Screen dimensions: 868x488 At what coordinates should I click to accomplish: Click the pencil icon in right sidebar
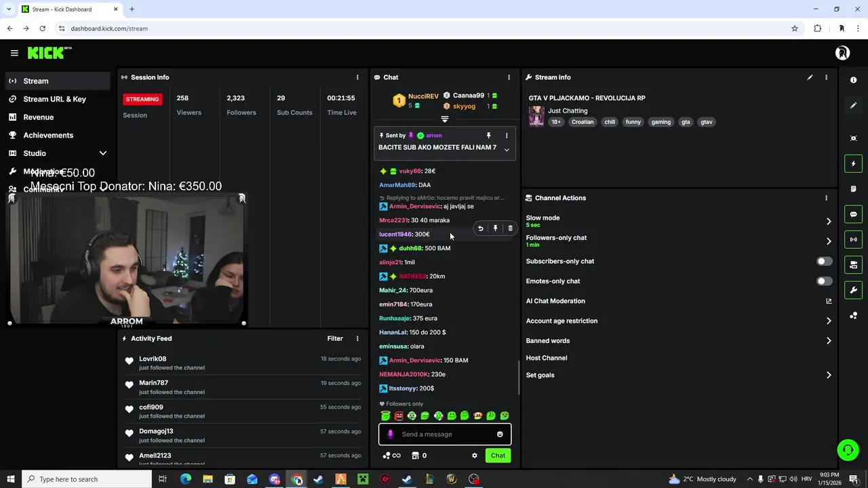coord(853,105)
